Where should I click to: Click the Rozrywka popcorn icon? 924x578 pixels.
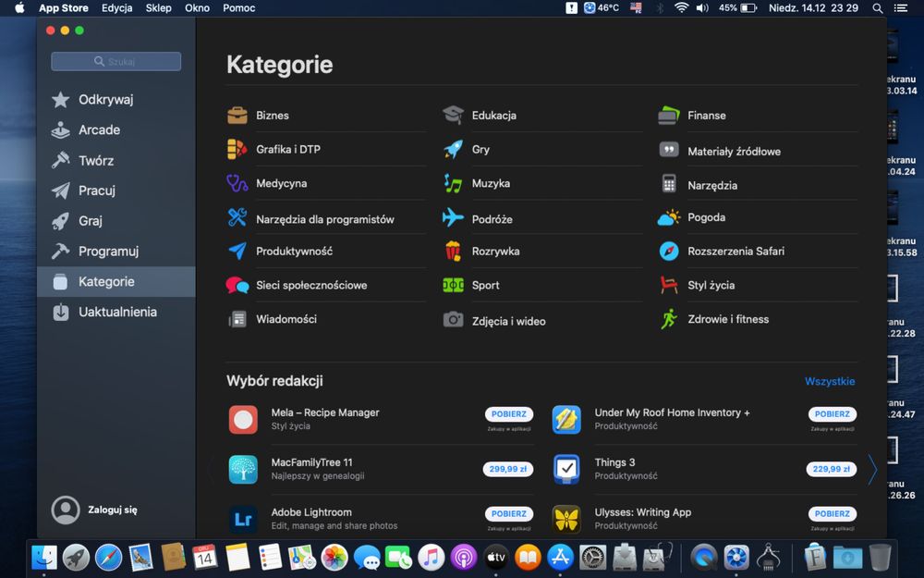(453, 252)
